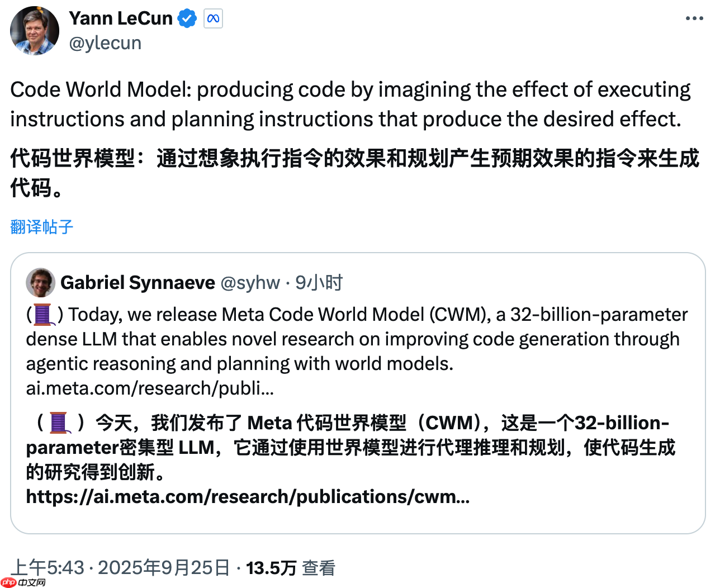Screen dimensions: 720x588
Task: Click the Meta infinity logo beside the verified badge
Action: 214,18
